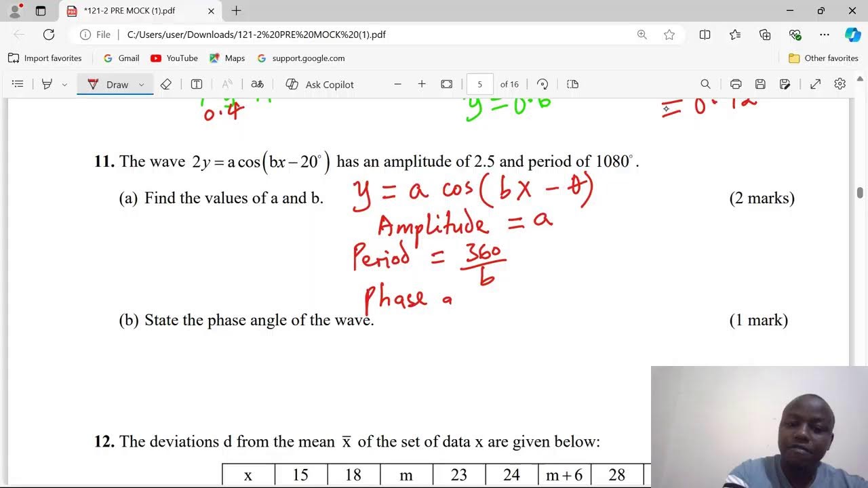Open the table of contents sidebar

(18, 84)
